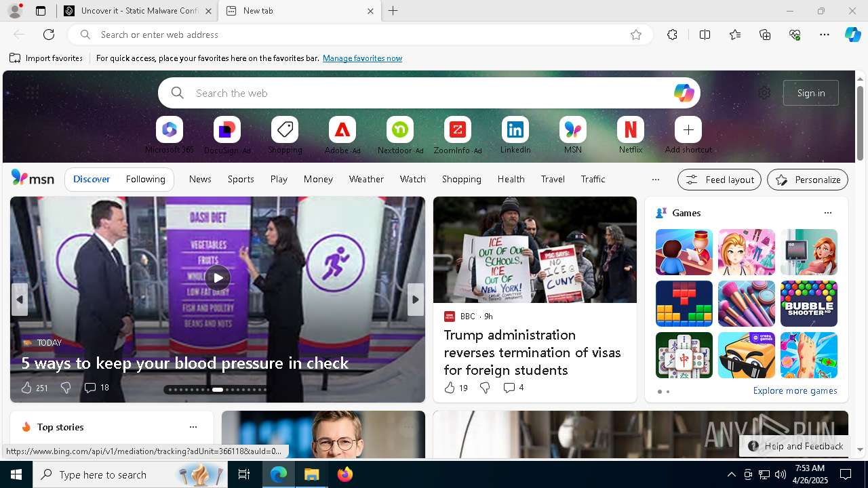The width and height of the screenshot is (868, 488).
Task: Open the Extensions puzzle icon
Action: click(672, 35)
